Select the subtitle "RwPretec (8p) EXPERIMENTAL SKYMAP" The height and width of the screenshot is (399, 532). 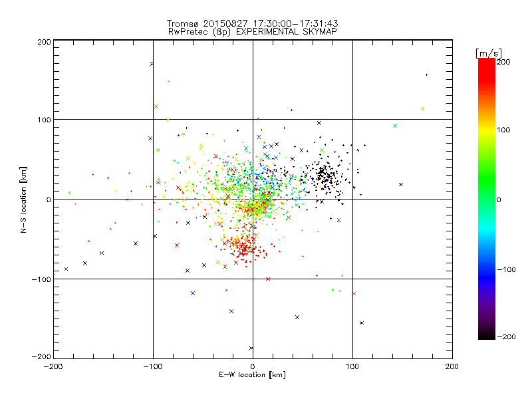point(252,31)
